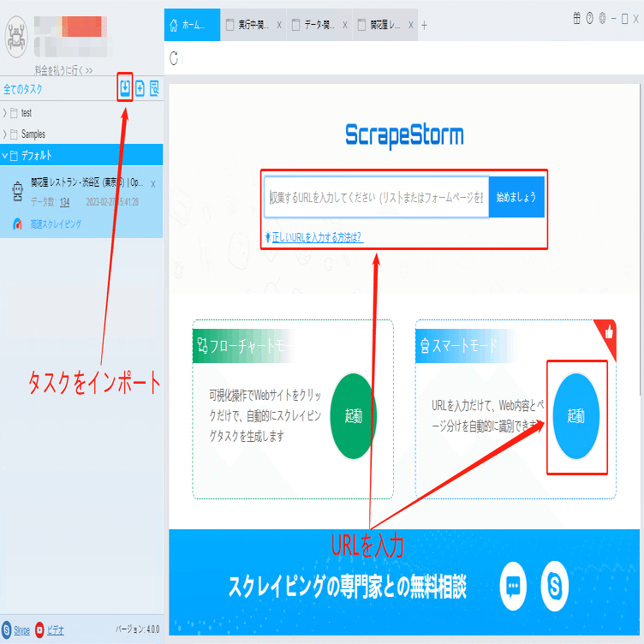Click the スマートモード card header
The image size is (644, 644).
click(466, 346)
